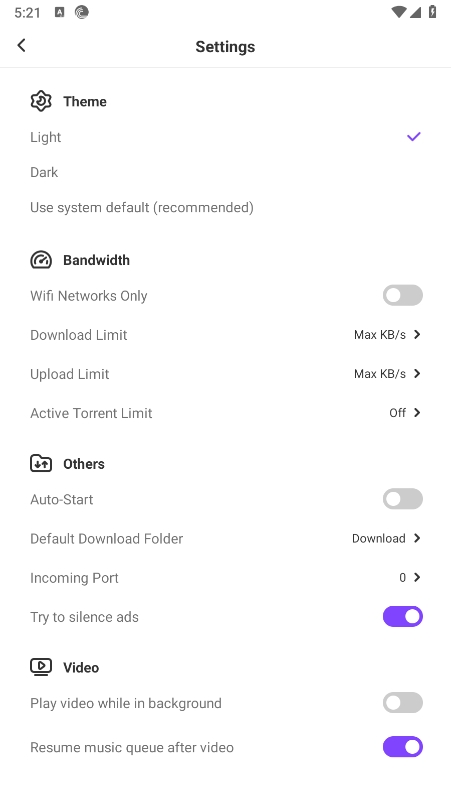
Task: Click the Theme gear icon
Action: coord(41,101)
